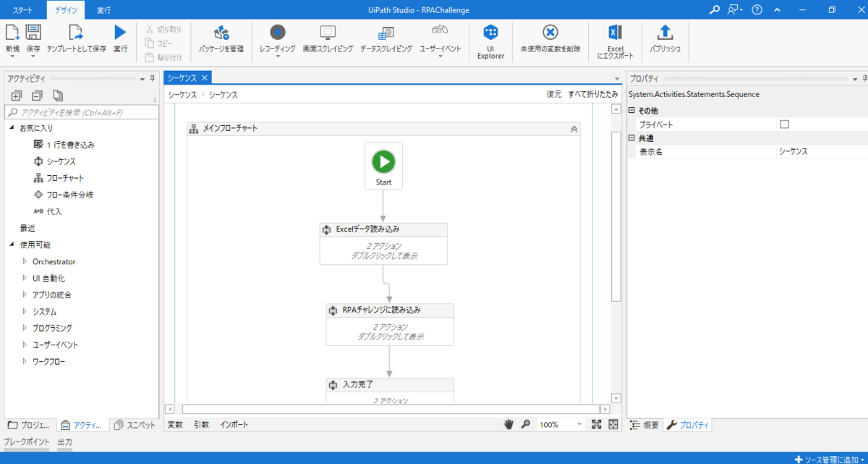Collapse the 共通 property group

pos(631,138)
